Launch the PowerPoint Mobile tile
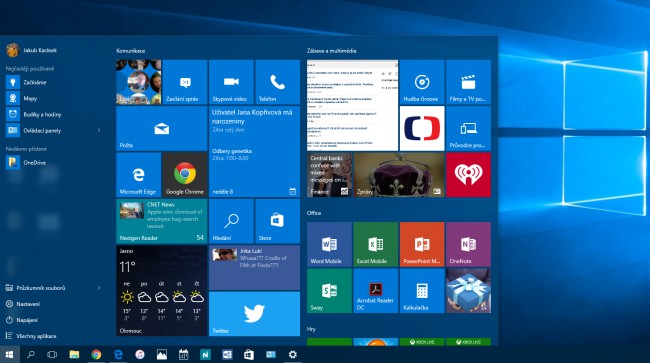 (x=422, y=244)
